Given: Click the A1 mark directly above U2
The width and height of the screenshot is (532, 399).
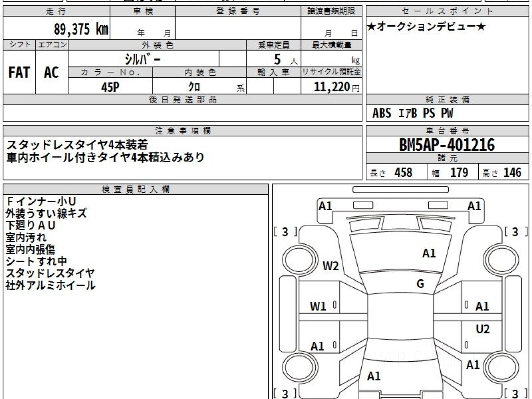Looking at the screenshot, I should coord(482,306).
